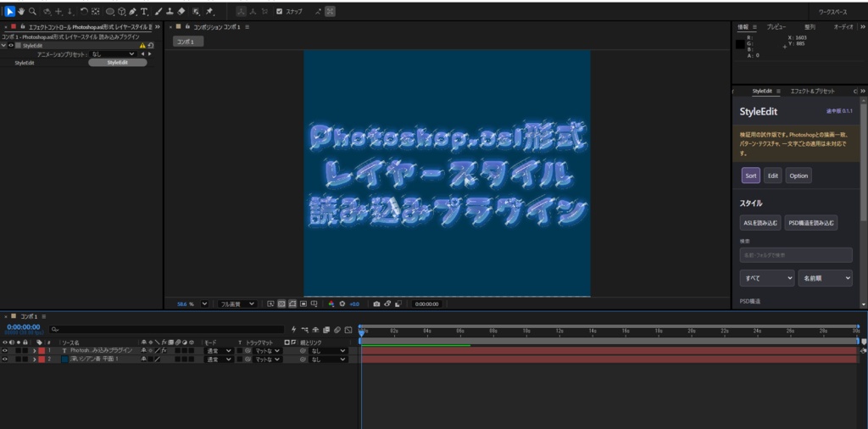This screenshot has height=429, width=868.
Task: Toggle the shy layers switch in the timeline
Action: click(x=315, y=330)
